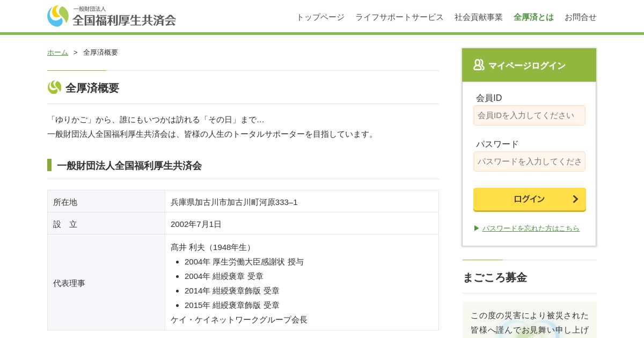Click the leaf icon beside 全厚済概要 heading
The width and height of the screenshot is (644, 338).
tap(54, 87)
